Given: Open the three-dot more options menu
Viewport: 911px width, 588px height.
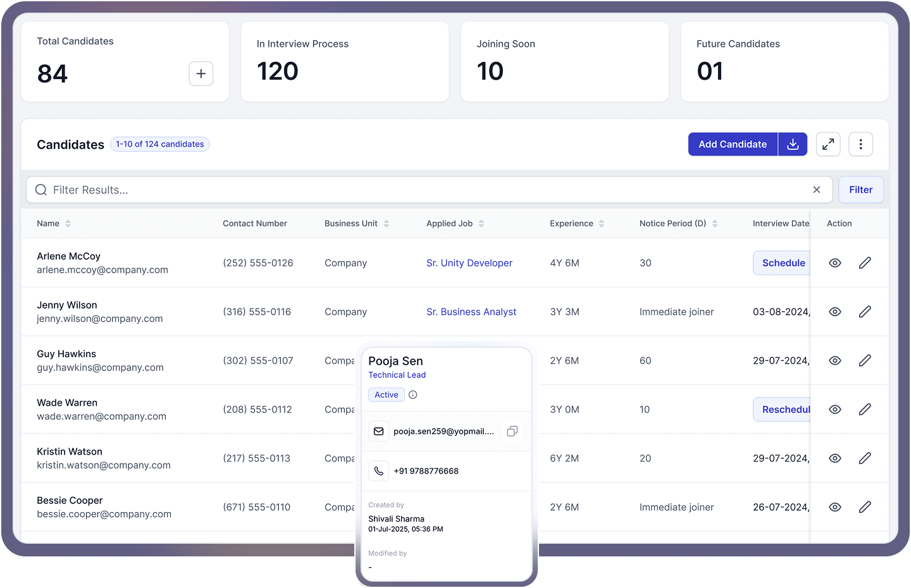Looking at the screenshot, I should pyautogui.click(x=860, y=144).
